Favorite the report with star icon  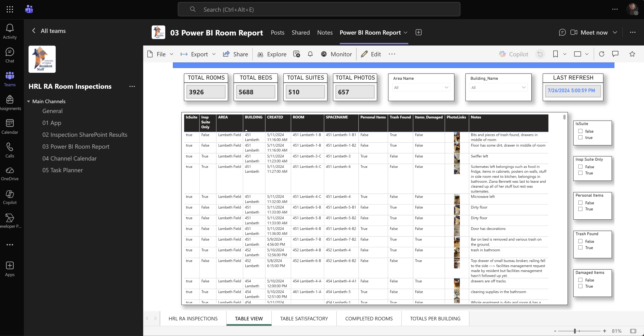(632, 54)
